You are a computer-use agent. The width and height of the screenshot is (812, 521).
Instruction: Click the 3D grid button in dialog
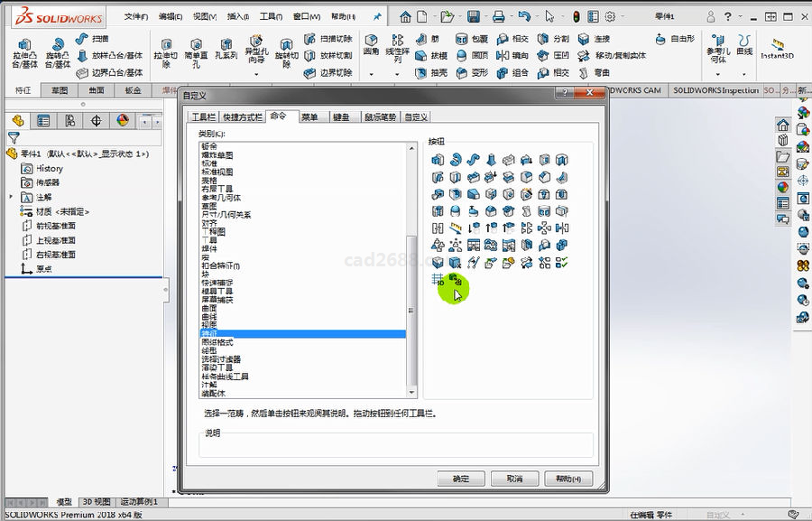tap(438, 280)
